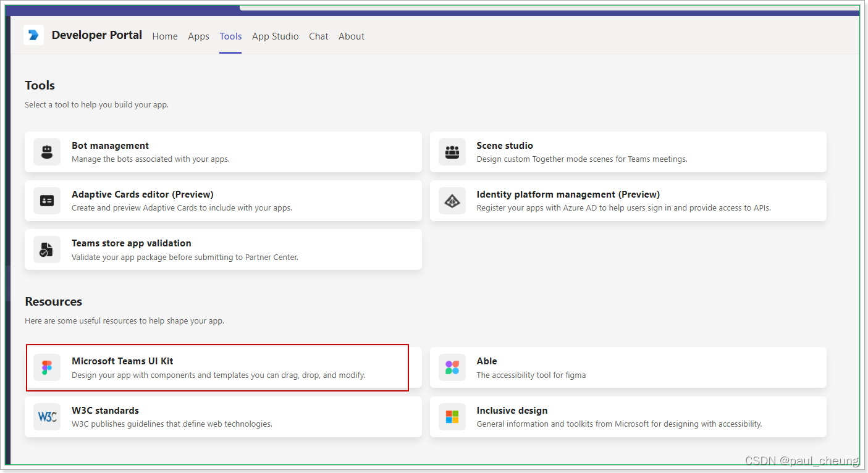868x473 pixels.
Task: Open the Bot management title link
Action: [x=110, y=146]
